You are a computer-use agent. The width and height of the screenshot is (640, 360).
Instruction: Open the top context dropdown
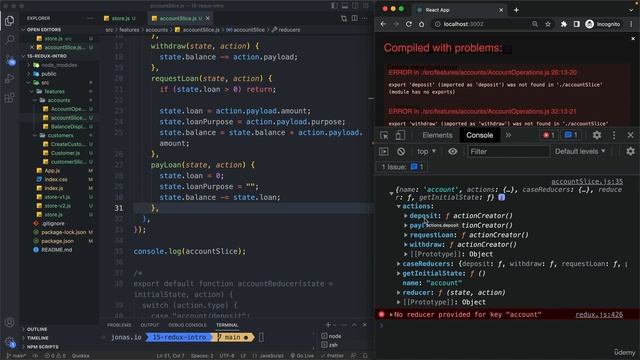click(x=427, y=151)
